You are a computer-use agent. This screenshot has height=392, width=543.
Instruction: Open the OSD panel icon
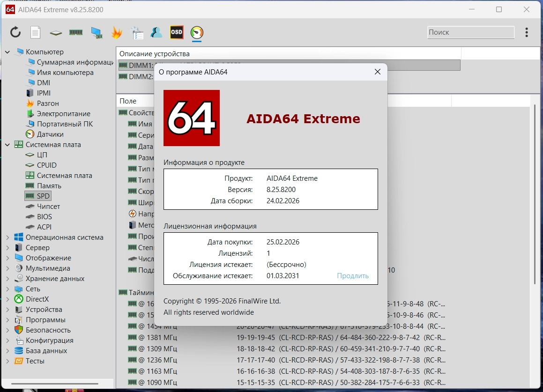point(177,32)
